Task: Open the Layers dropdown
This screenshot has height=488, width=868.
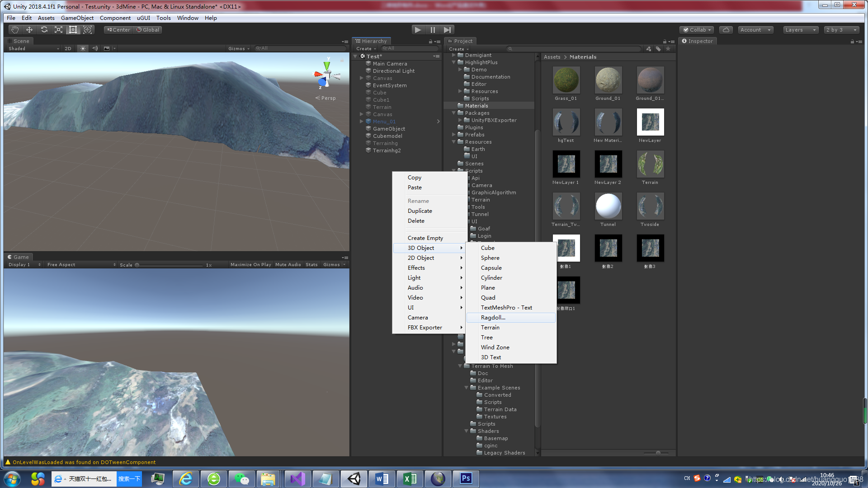Action: point(801,30)
